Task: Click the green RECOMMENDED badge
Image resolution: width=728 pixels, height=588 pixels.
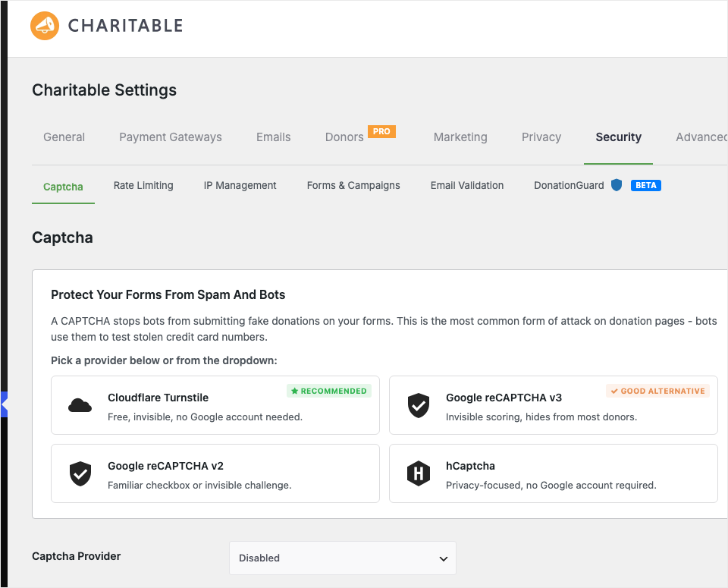Action: [328, 391]
